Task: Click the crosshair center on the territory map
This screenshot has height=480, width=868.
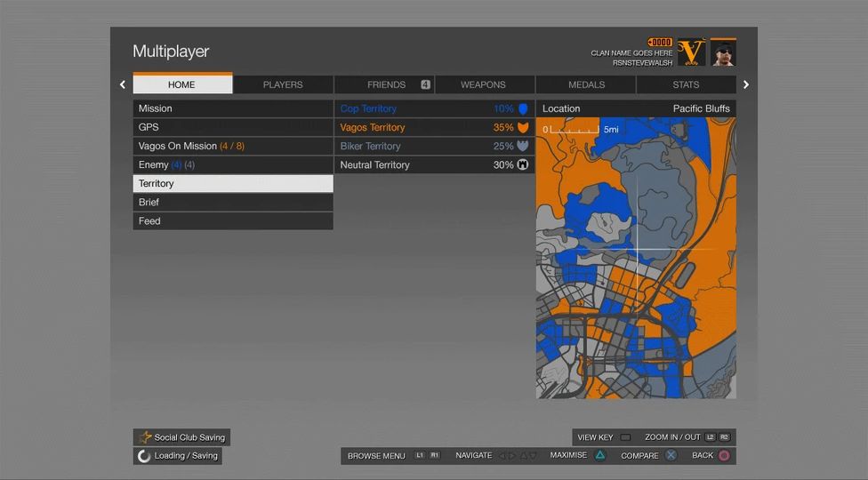Action: click(637, 249)
